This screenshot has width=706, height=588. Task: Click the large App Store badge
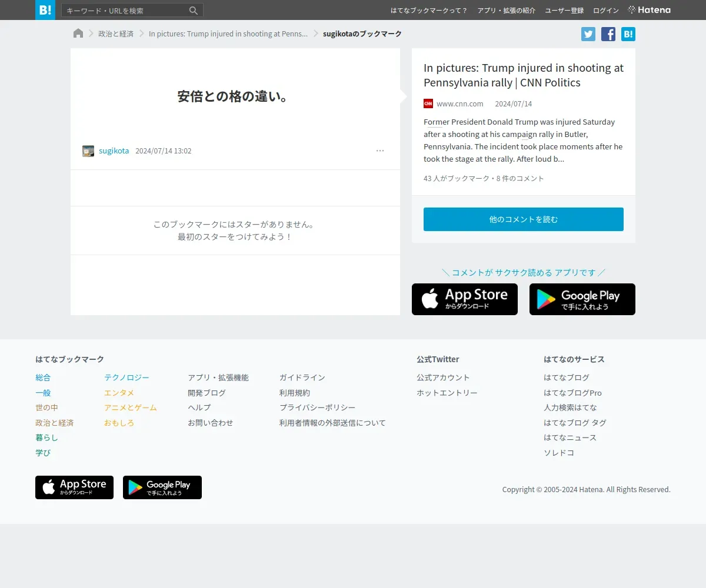click(x=465, y=299)
